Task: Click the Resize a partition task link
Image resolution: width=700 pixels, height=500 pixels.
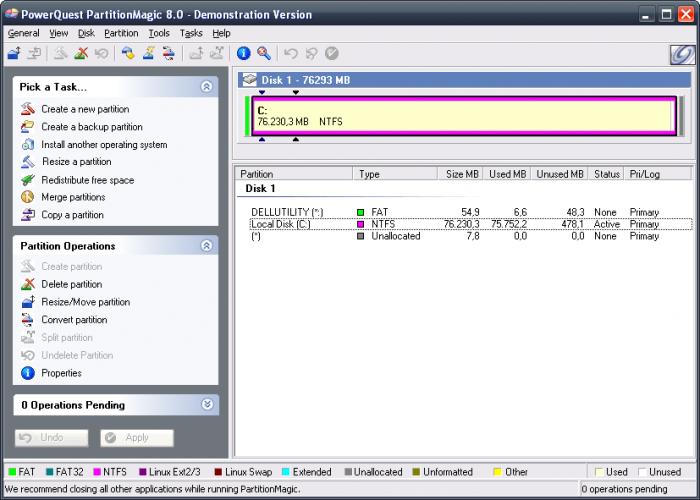Action: click(76, 162)
